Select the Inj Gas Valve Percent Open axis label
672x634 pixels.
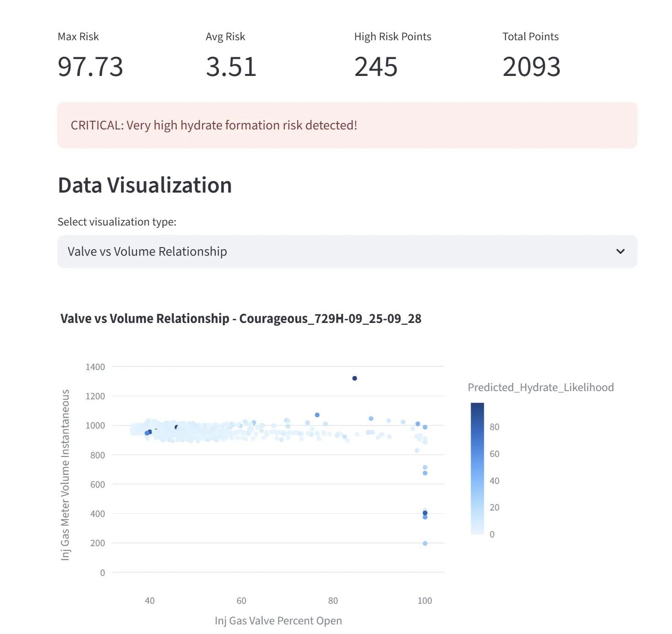pos(278,620)
